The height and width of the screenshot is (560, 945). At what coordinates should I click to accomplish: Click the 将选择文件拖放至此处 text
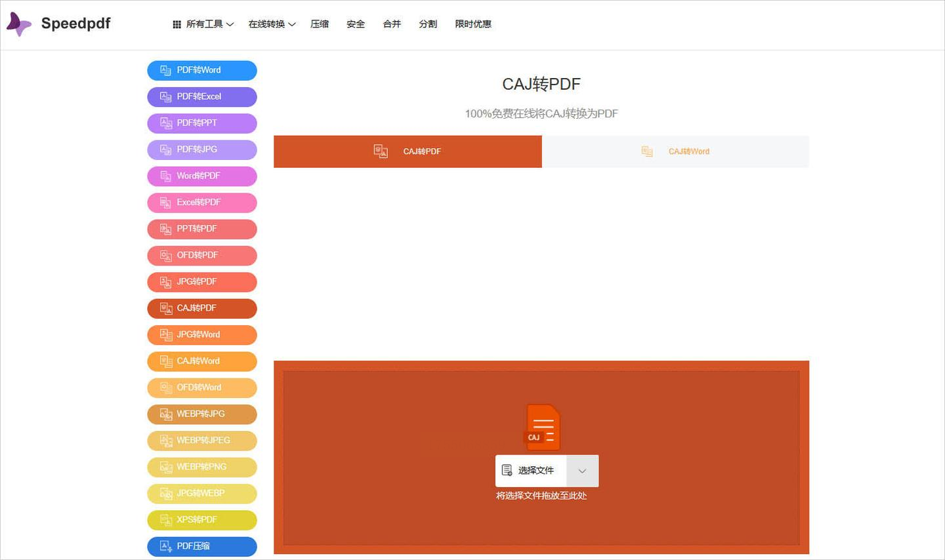click(541, 496)
